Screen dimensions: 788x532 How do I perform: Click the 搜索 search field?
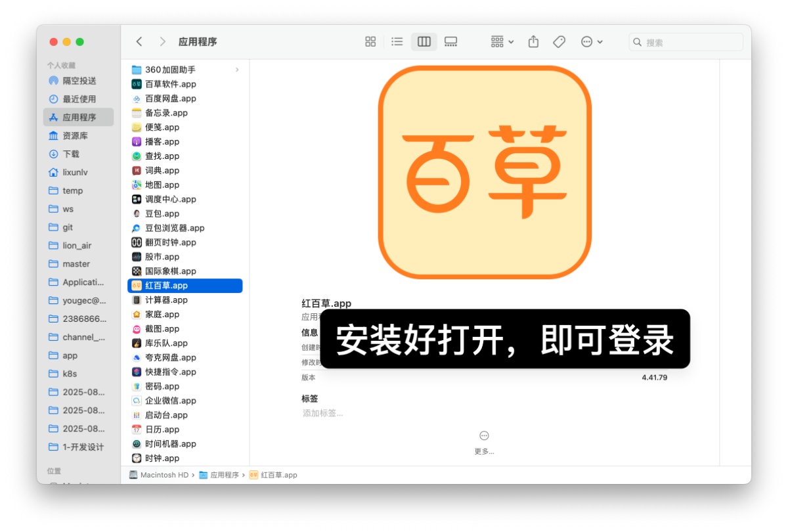click(x=686, y=42)
